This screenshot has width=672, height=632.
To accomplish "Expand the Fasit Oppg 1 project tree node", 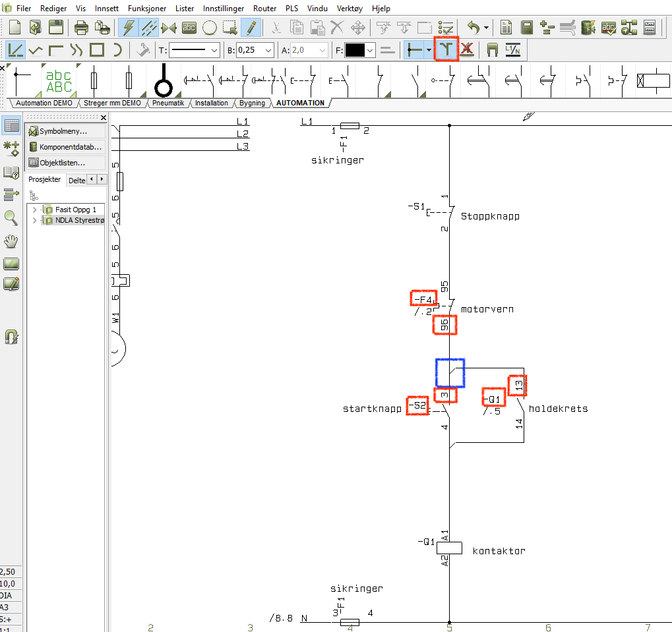I will [35, 210].
